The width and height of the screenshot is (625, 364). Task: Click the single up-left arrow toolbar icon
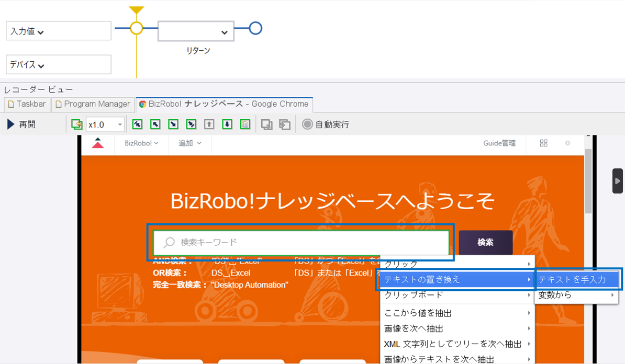coord(155,124)
